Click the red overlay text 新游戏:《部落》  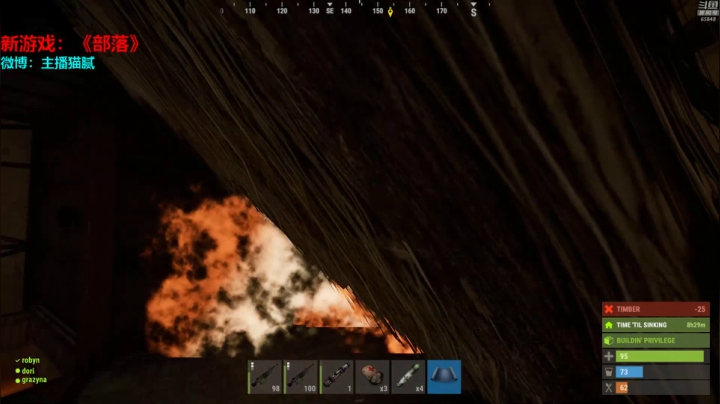click(70, 44)
